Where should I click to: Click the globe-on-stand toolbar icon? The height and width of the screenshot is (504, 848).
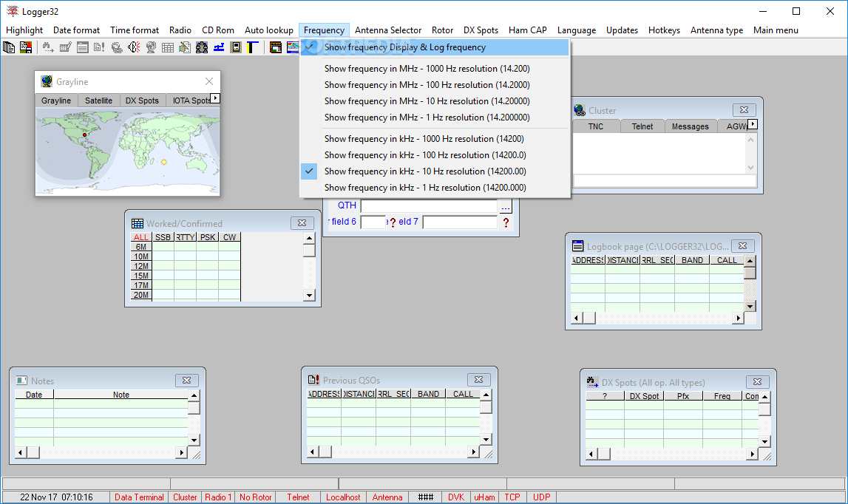click(151, 47)
